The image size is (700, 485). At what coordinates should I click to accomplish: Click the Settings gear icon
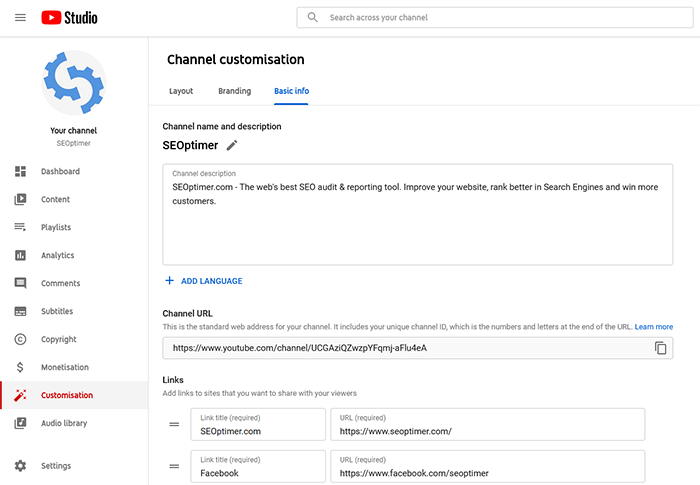coord(20,466)
